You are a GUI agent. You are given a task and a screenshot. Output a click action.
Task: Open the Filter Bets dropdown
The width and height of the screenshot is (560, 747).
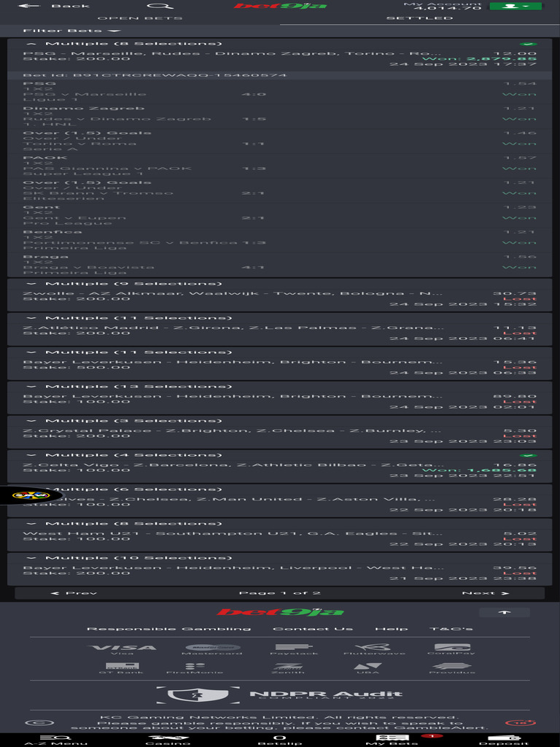(x=71, y=31)
